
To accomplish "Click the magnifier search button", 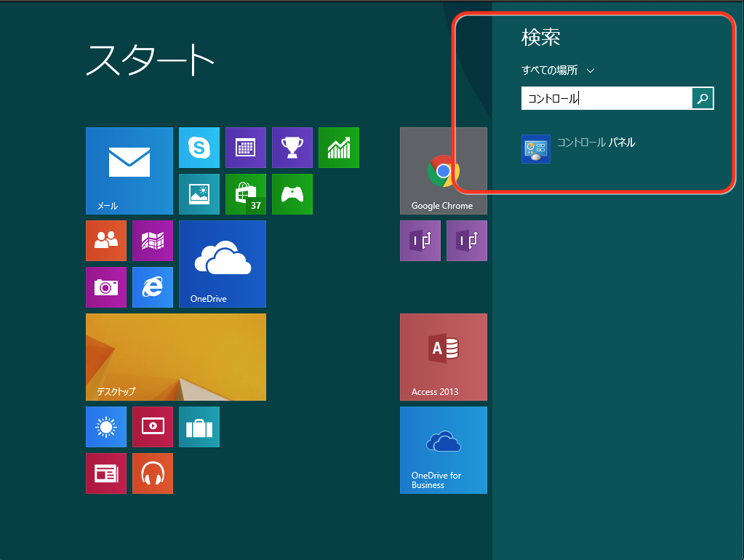I will click(703, 98).
